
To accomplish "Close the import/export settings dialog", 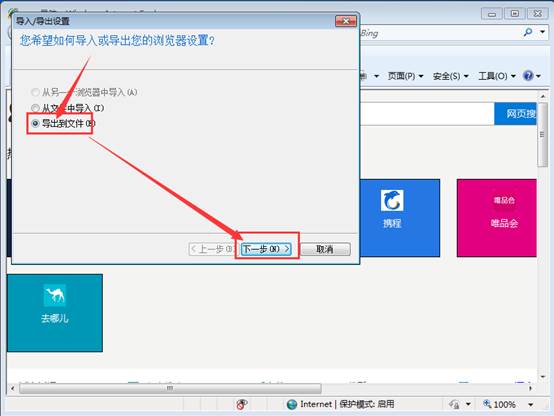I will (x=346, y=21).
